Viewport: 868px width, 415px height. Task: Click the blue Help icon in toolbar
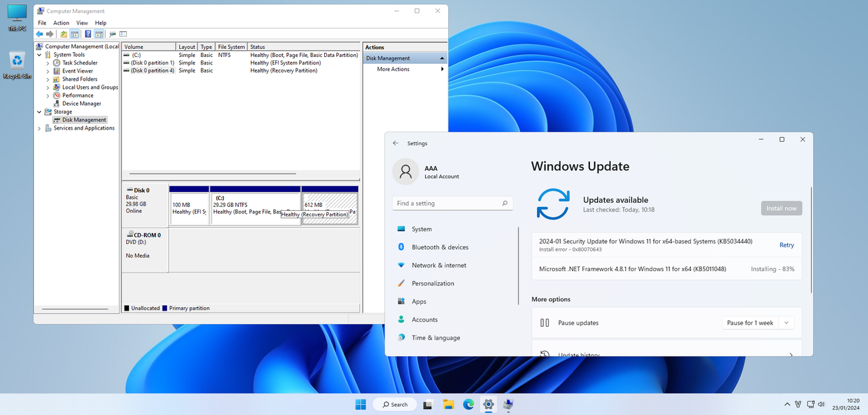[x=88, y=34]
